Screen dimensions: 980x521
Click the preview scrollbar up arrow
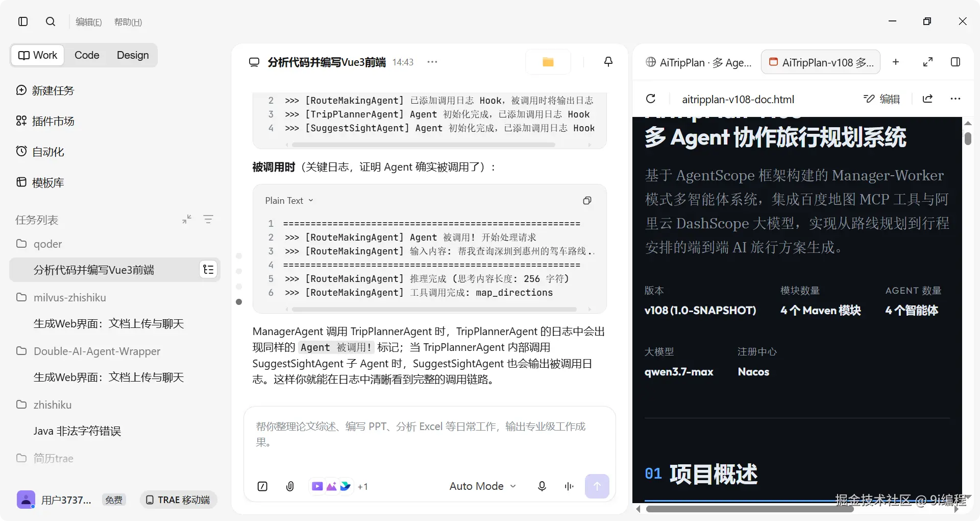(x=968, y=124)
